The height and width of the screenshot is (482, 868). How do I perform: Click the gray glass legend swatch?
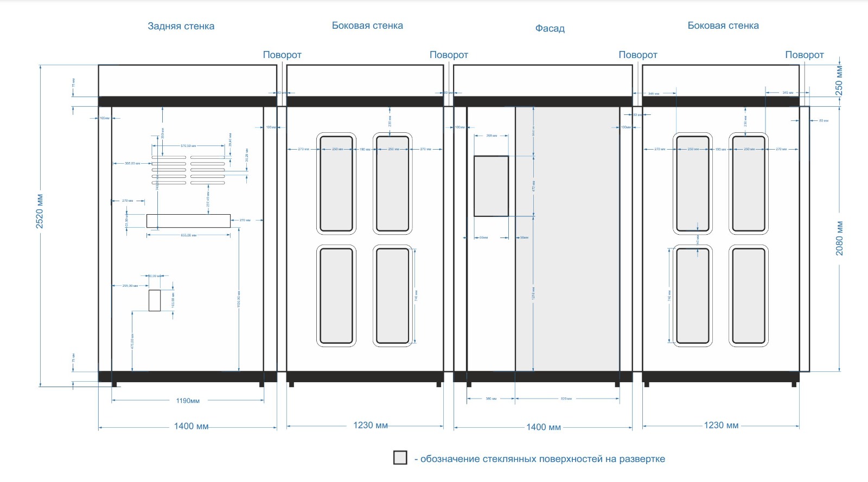pos(400,458)
